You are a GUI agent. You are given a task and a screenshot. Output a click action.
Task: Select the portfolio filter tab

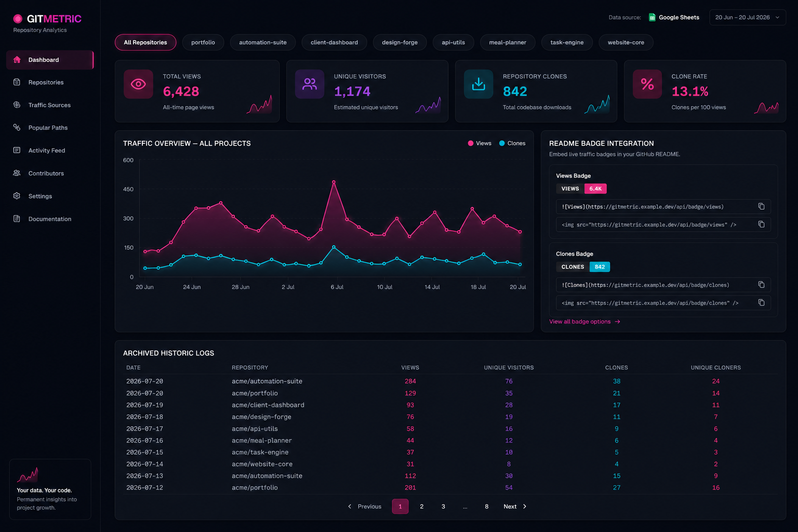point(203,43)
